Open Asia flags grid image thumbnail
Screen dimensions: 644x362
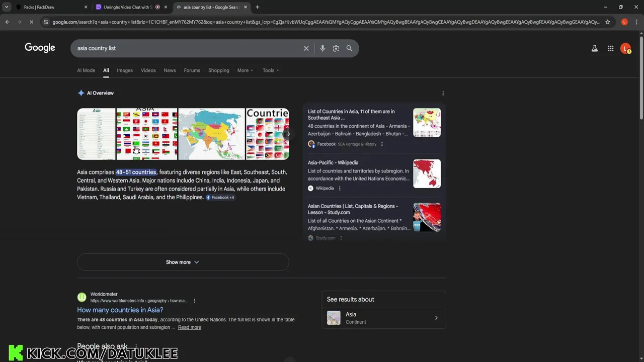[x=147, y=134]
